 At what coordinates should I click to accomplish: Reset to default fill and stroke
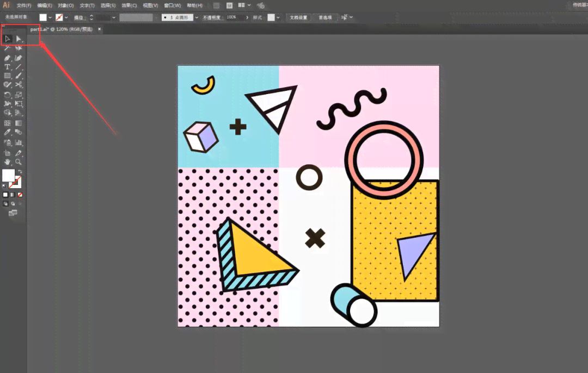pos(4,186)
